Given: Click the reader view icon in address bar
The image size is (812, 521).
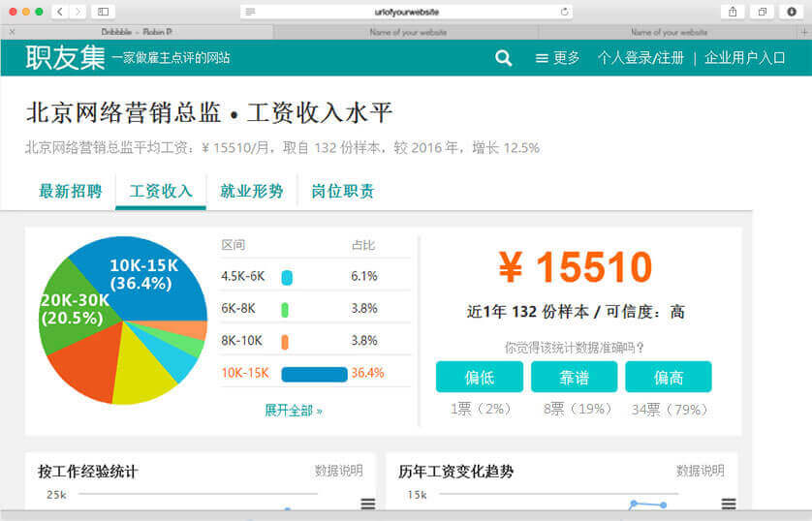Looking at the screenshot, I should (250, 12).
